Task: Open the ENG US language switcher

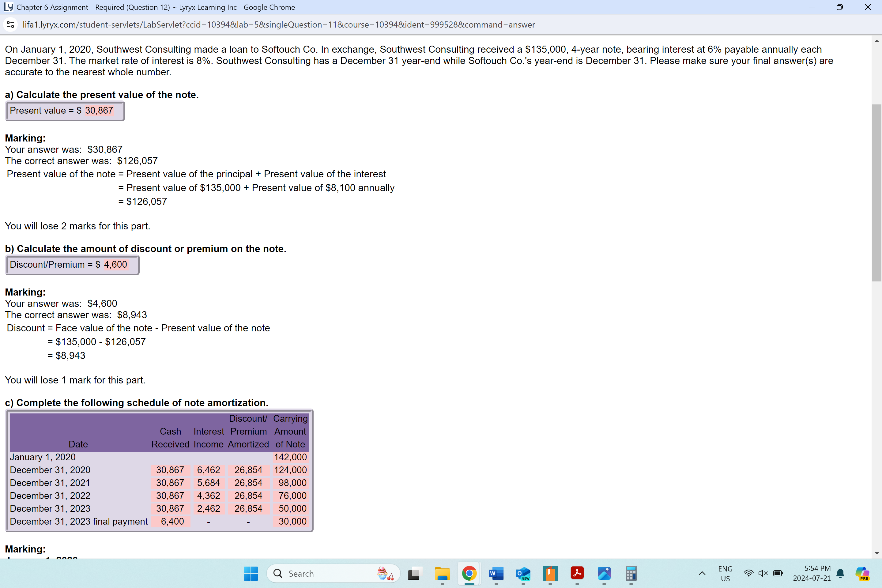Action: 725,574
